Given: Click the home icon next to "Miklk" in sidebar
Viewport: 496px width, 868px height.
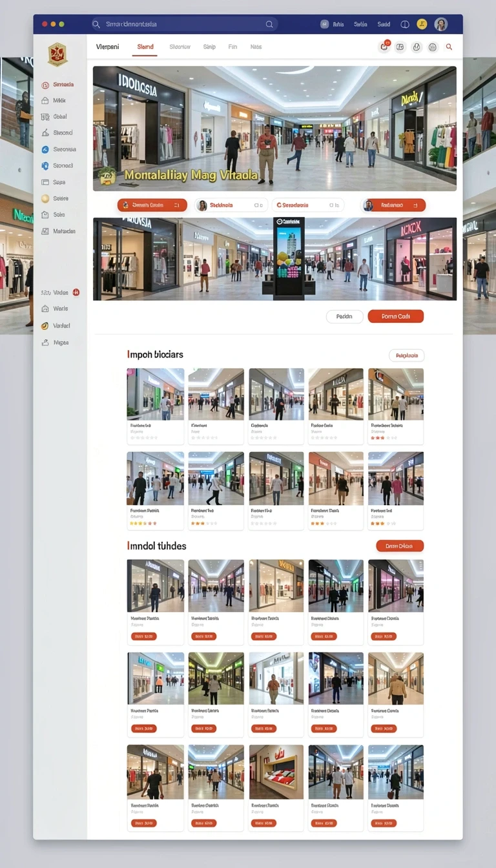Looking at the screenshot, I should pos(45,101).
